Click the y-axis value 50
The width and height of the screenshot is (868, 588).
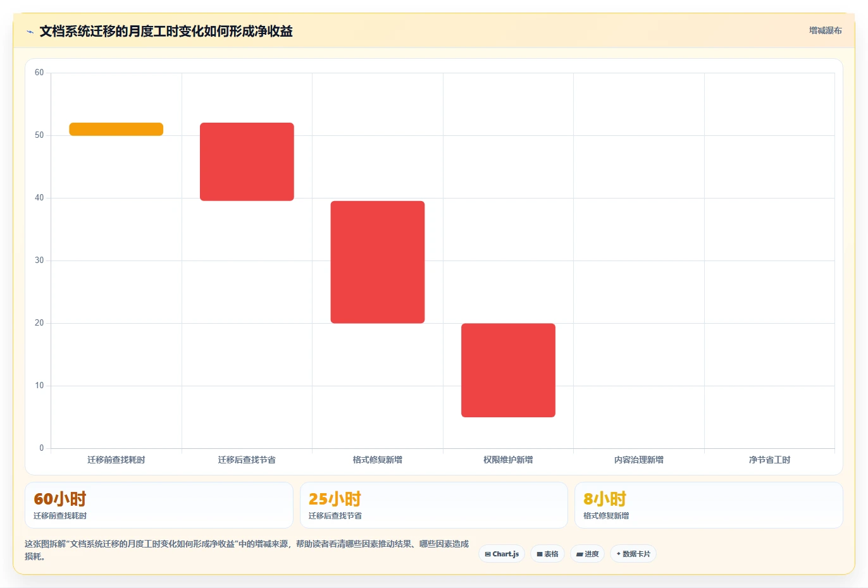point(39,135)
